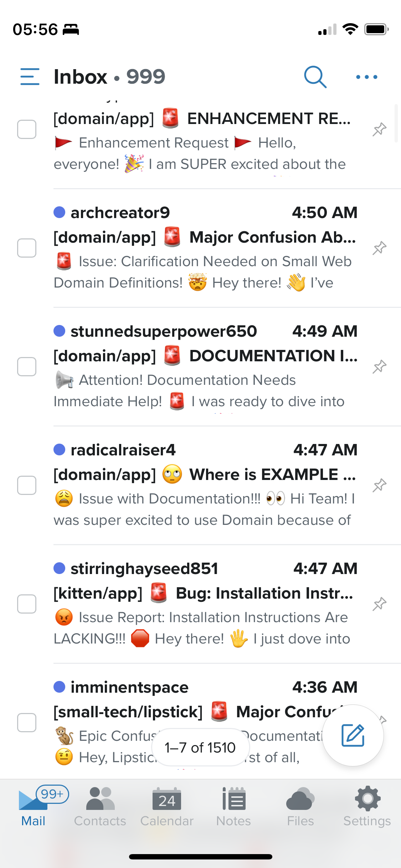Tap the unread dot beside stunnedsuperpower650
This screenshot has width=401, height=868.
point(60,331)
